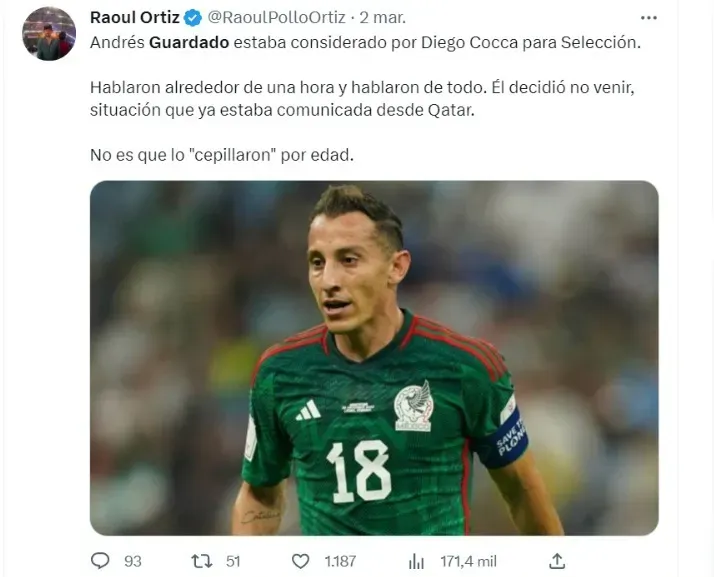Retweet using the retweet arrows icon
The width and height of the screenshot is (714, 577).
201,561
